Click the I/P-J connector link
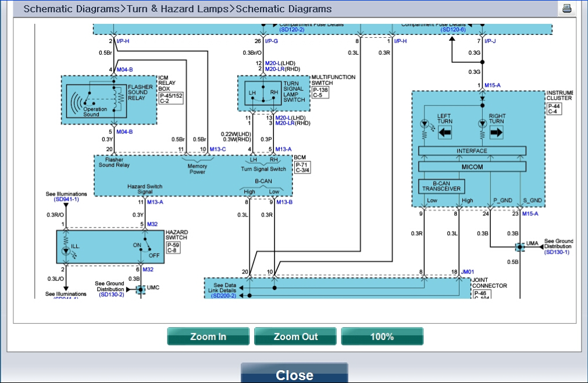Image resolution: width=588 pixels, height=383 pixels. (x=490, y=41)
